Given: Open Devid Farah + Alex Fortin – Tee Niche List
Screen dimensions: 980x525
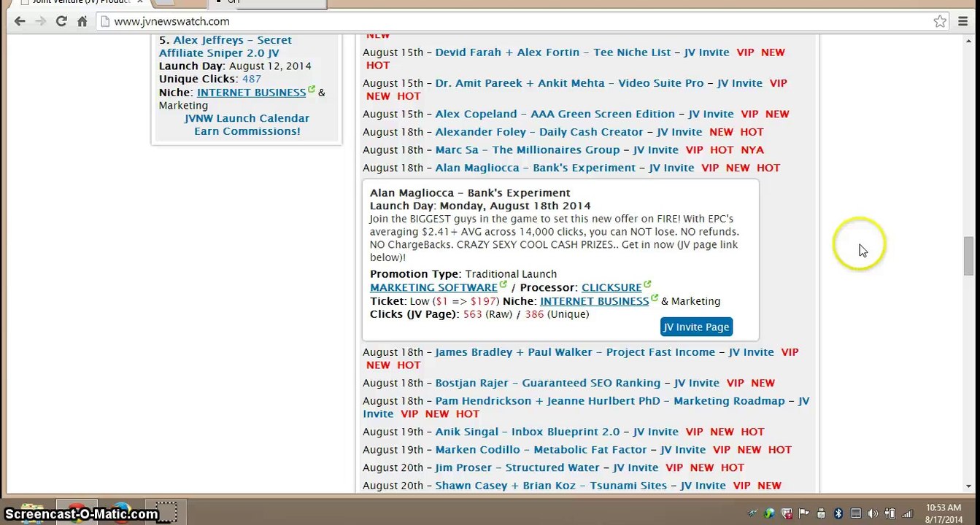Looking at the screenshot, I should click(553, 52).
